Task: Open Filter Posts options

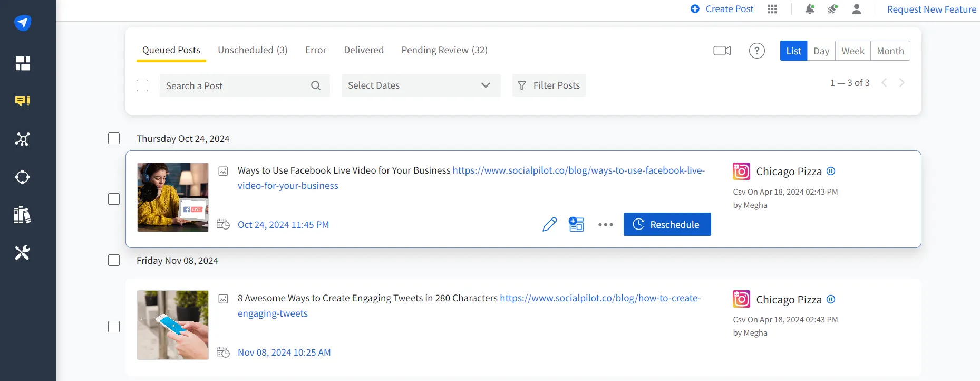Action: [x=549, y=85]
